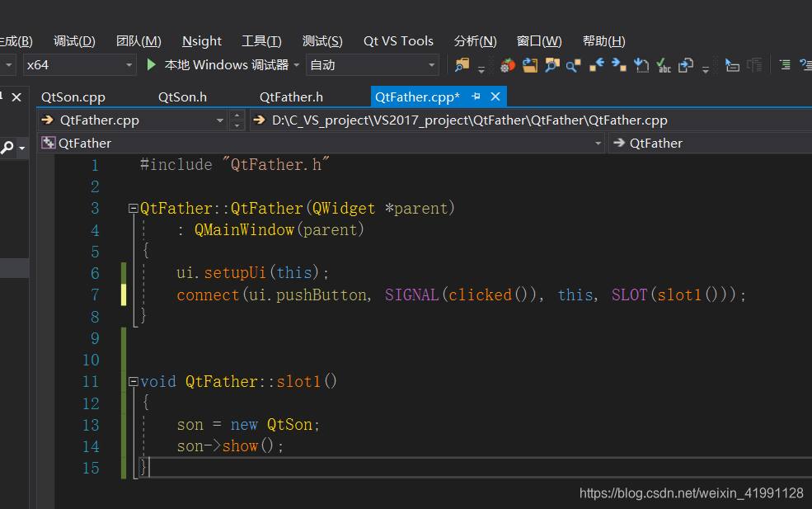Image resolution: width=812 pixels, height=509 pixels.
Task: Open the 窗口(W) menu
Action: coord(539,41)
